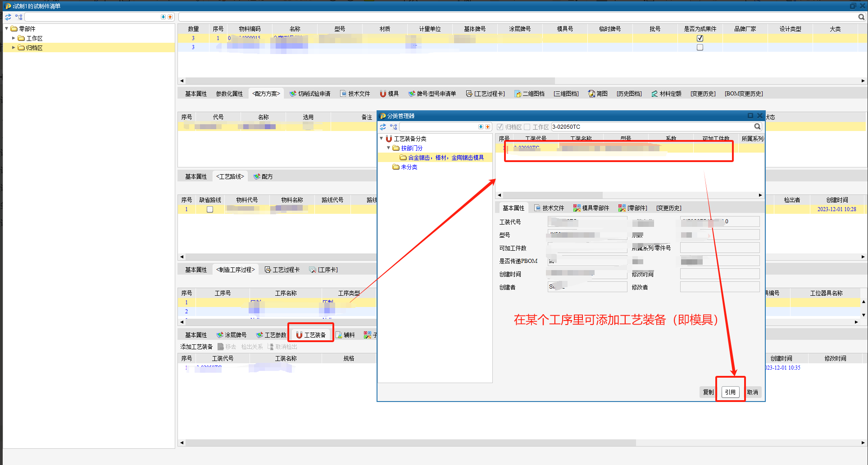Viewport: 868px width, 465px height.
Task: Click the 引用 button
Action: pos(730,392)
